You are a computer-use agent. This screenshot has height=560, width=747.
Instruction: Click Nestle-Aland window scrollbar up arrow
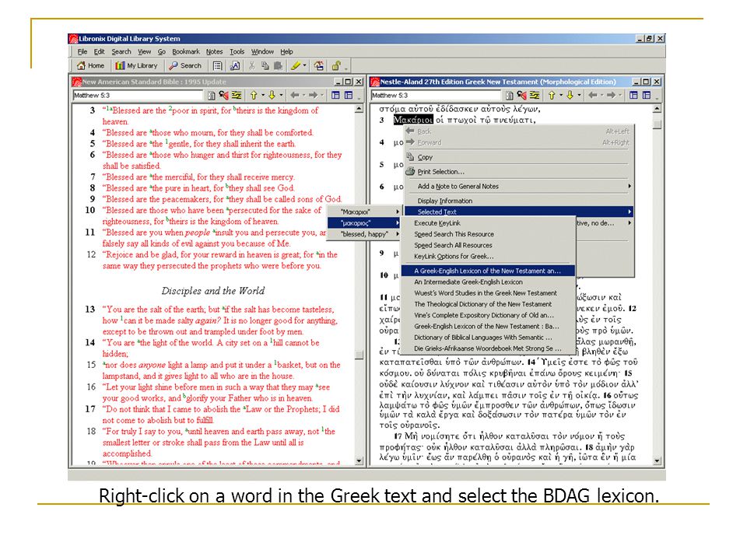tap(658, 109)
